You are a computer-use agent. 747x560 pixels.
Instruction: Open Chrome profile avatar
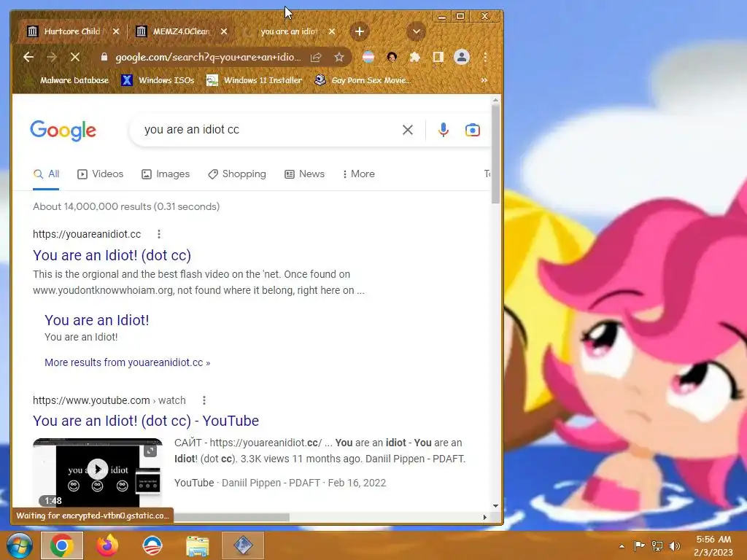pos(461,57)
